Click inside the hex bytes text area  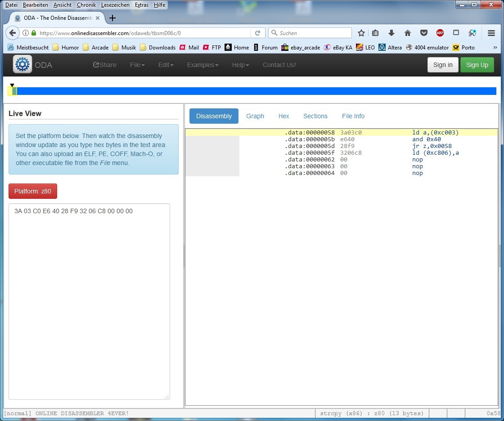tap(89, 301)
